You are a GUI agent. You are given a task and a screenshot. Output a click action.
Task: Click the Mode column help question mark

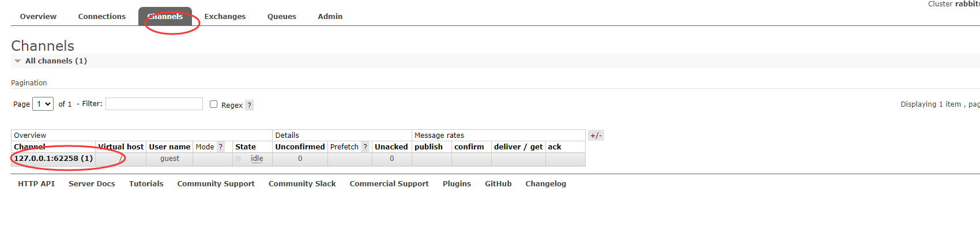tap(220, 147)
